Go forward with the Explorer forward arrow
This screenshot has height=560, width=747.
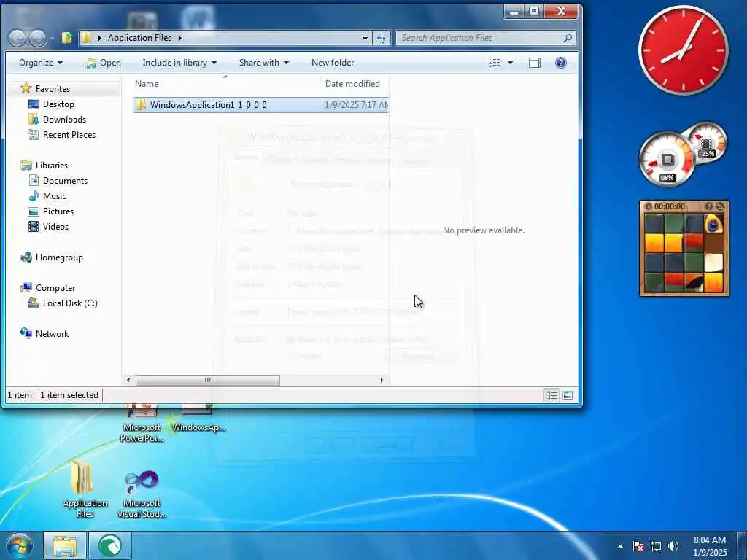point(38,38)
